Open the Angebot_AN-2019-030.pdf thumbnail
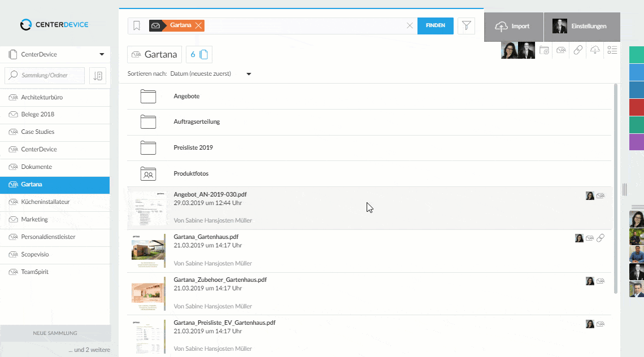This screenshot has width=644, height=357. pyautogui.click(x=148, y=208)
